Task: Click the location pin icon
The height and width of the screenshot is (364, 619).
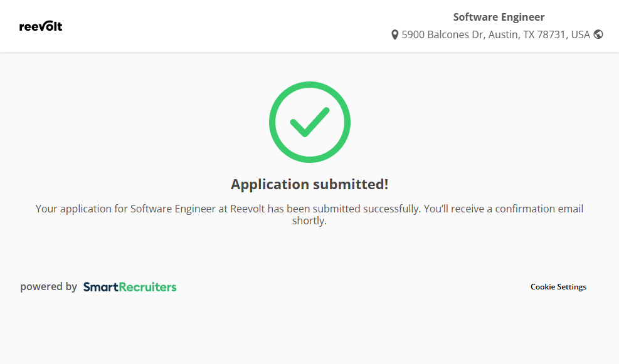Action: point(394,35)
